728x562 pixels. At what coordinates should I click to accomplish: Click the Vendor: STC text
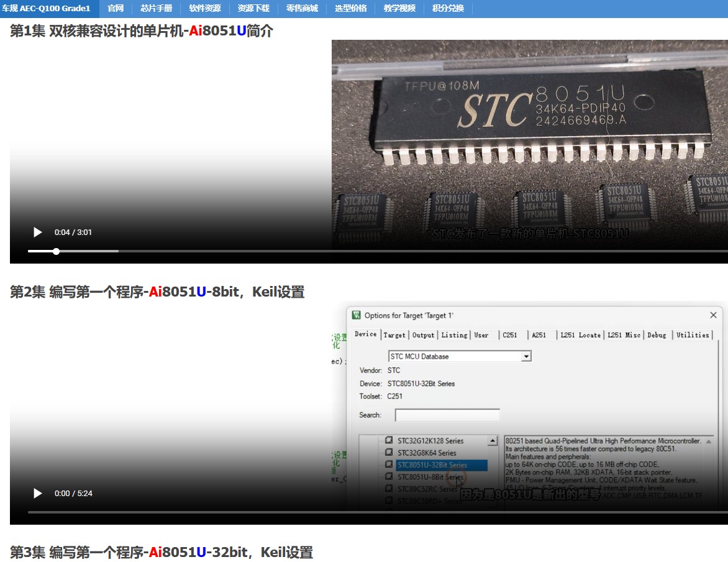(380, 371)
